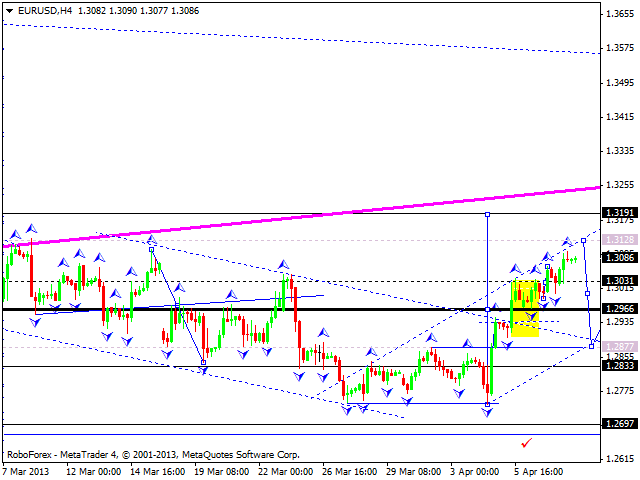Click the square anchor atop the blue vertical line
The image size is (640, 480).
point(487,214)
